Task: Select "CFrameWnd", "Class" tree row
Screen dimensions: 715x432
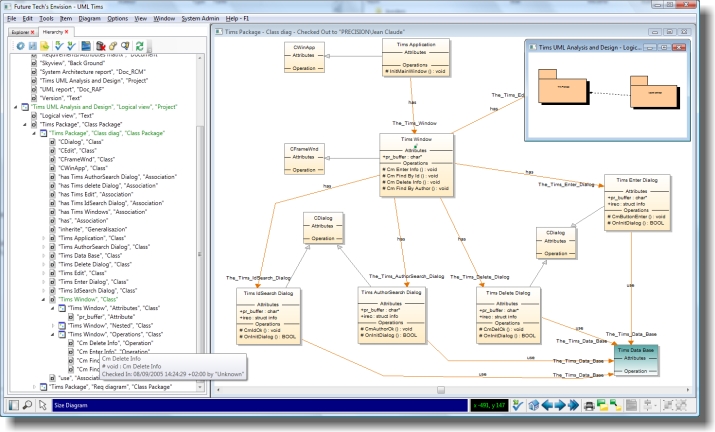Action: click(x=86, y=159)
